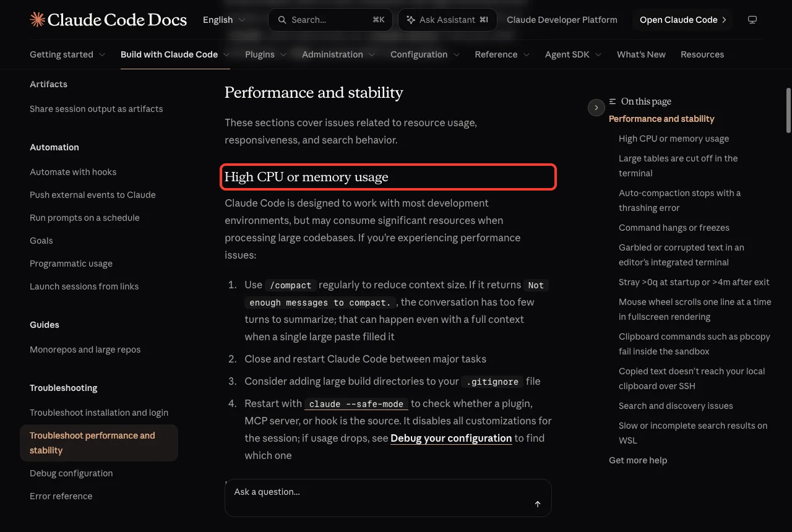Image resolution: width=792 pixels, height=532 pixels.
Task: Open Troubleshoot installation and login
Action: pos(99,413)
